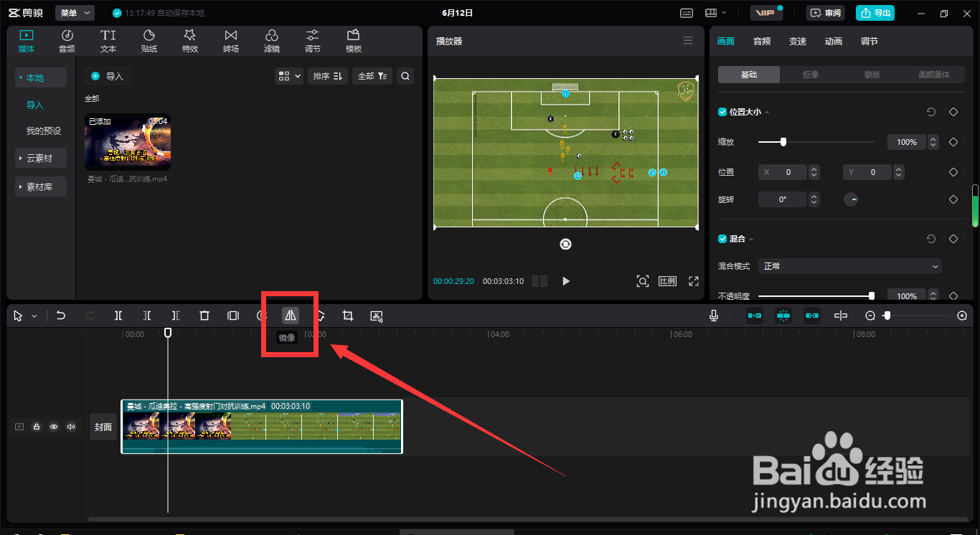Expand the 素材库 section
This screenshot has width=980, height=535.
click(x=41, y=186)
